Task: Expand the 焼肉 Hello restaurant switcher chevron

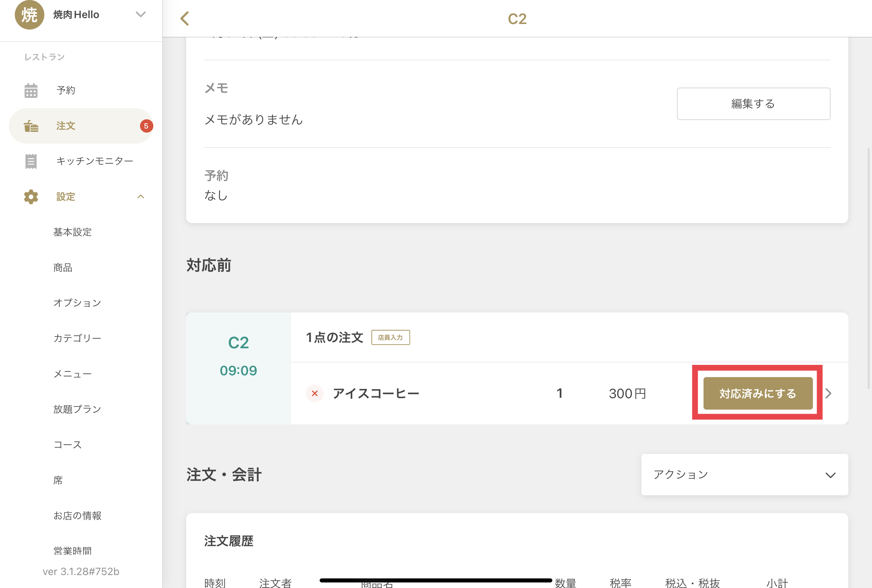Action: [x=141, y=15]
